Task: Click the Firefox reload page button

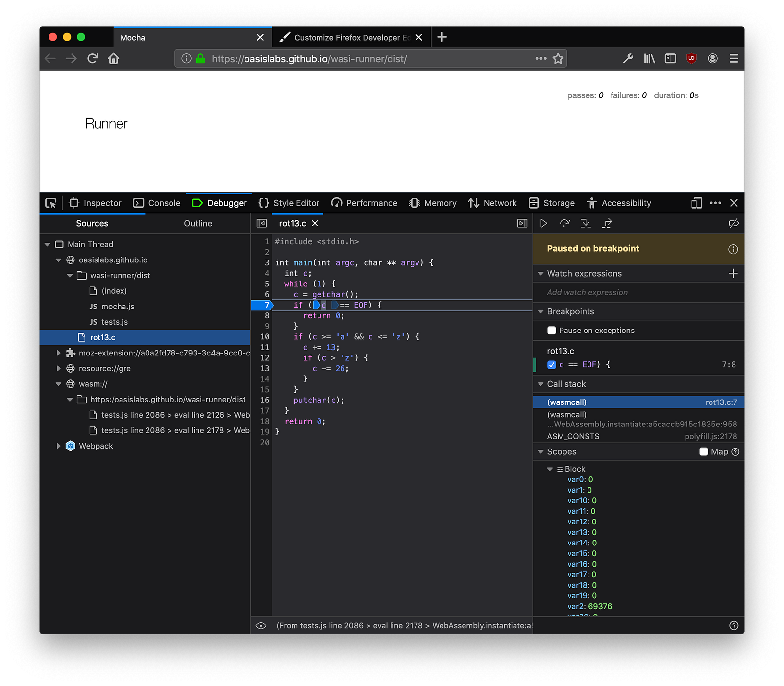Action: click(93, 59)
